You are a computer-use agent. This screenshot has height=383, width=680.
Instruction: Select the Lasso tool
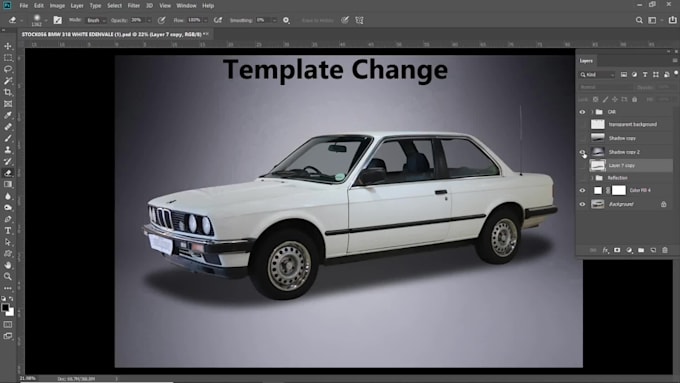coord(8,69)
